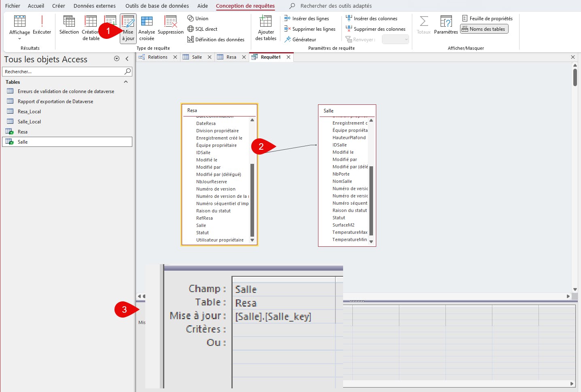The height and width of the screenshot is (392, 581).
Task: Select SurfaceM2 field in Salle table
Action: (x=344, y=225)
